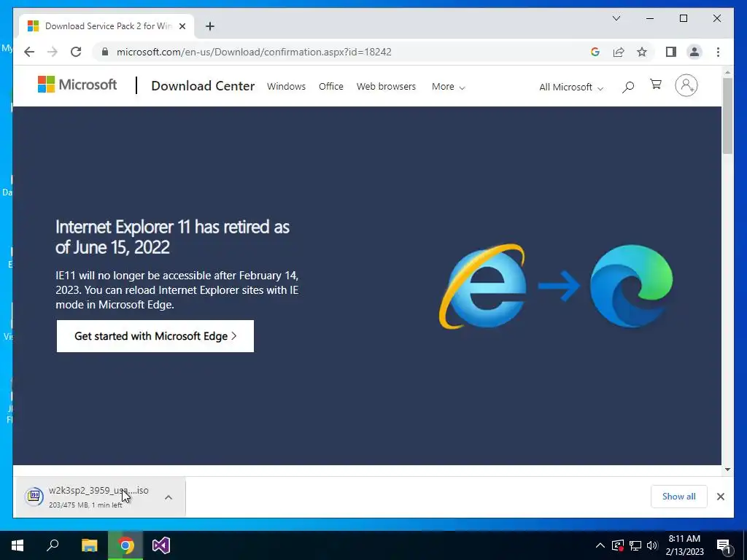
Task: Sign in with the account icon
Action: coord(686,86)
